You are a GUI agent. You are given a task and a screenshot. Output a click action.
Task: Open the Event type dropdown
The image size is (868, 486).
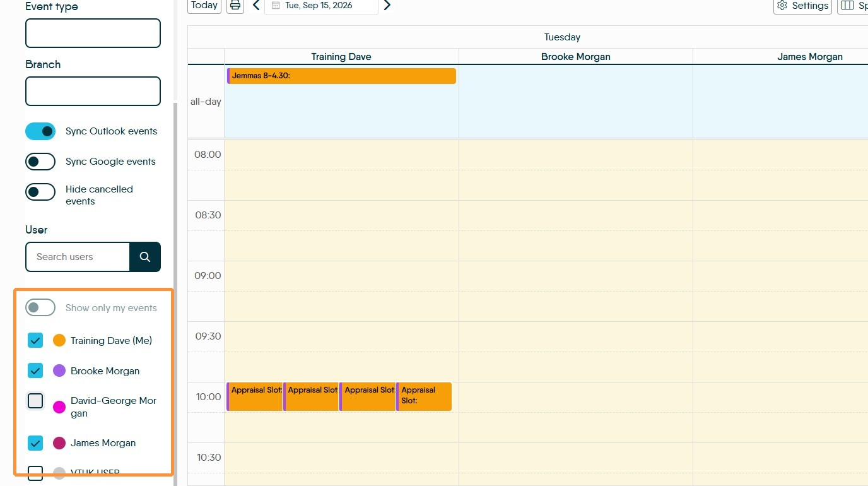pos(93,33)
